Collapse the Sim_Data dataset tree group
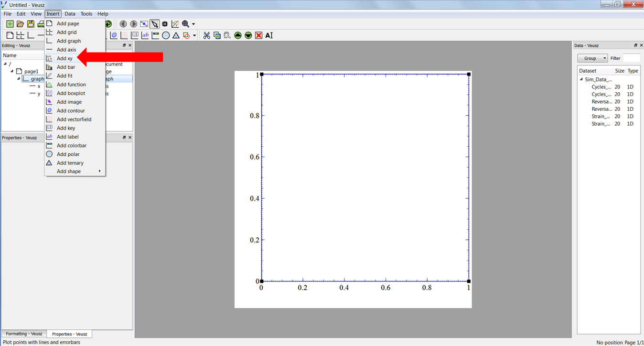Image resolution: width=644 pixels, height=346 pixels. 582,80
